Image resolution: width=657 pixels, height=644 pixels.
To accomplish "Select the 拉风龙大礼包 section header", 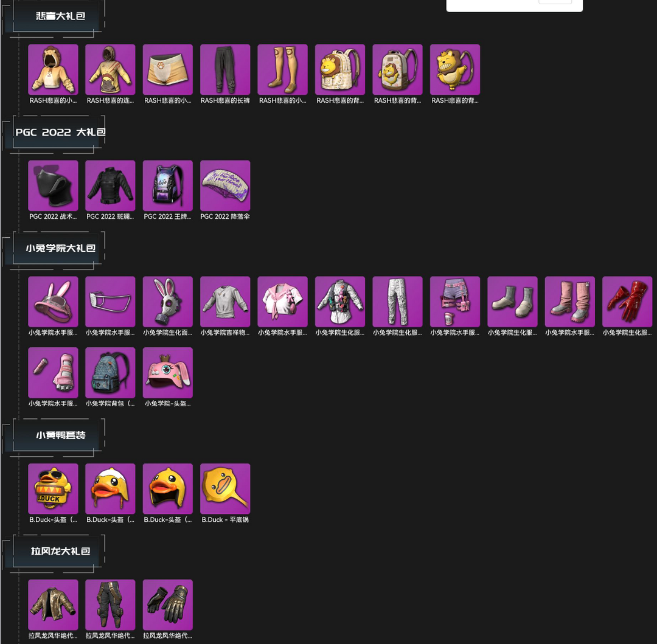I will point(60,551).
